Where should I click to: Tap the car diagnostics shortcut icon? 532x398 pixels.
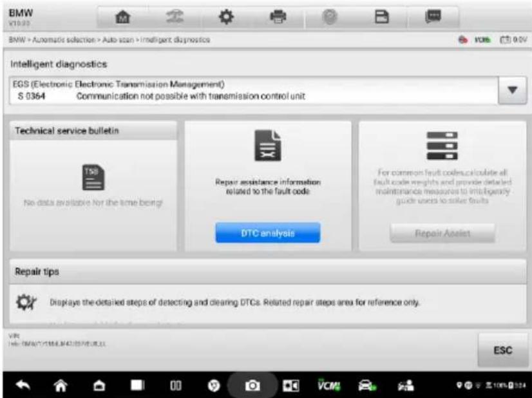pyautogui.click(x=367, y=386)
